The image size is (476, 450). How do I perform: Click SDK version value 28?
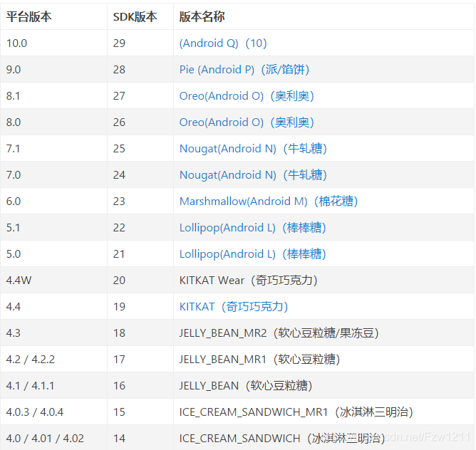click(x=119, y=70)
